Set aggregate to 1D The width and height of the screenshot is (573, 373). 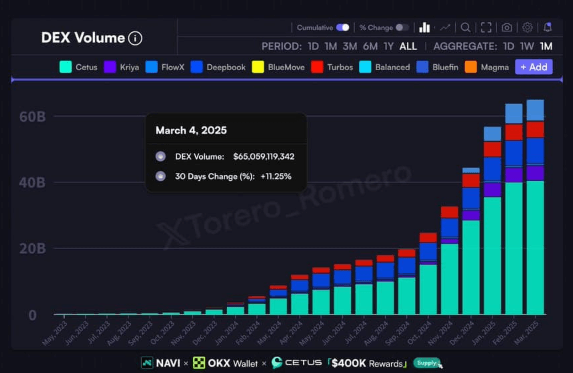[x=509, y=47]
